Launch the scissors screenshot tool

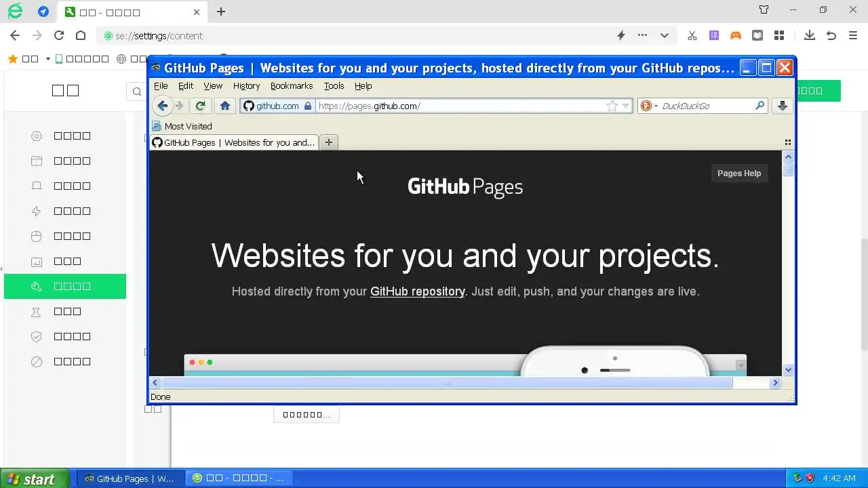pos(692,35)
